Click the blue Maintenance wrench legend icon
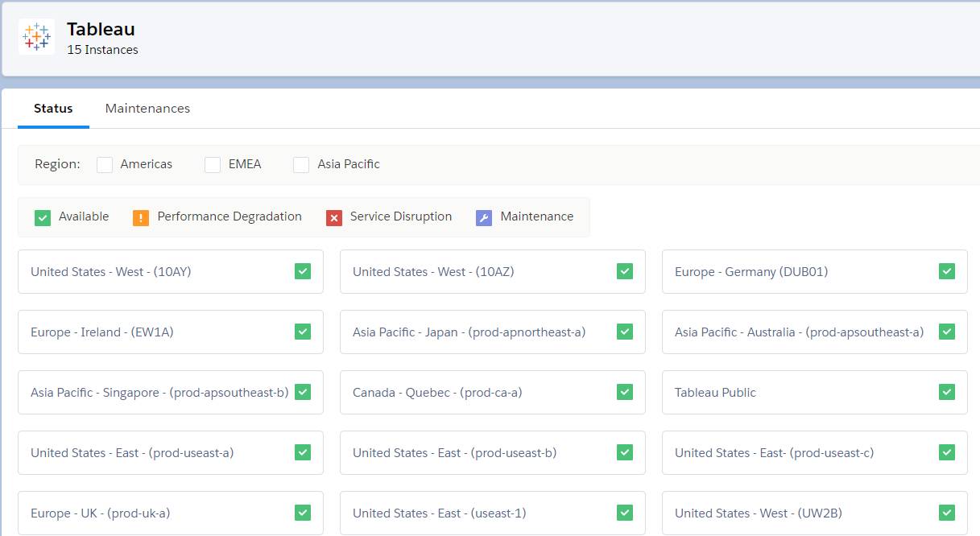980x536 pixels. coord(484,217)
